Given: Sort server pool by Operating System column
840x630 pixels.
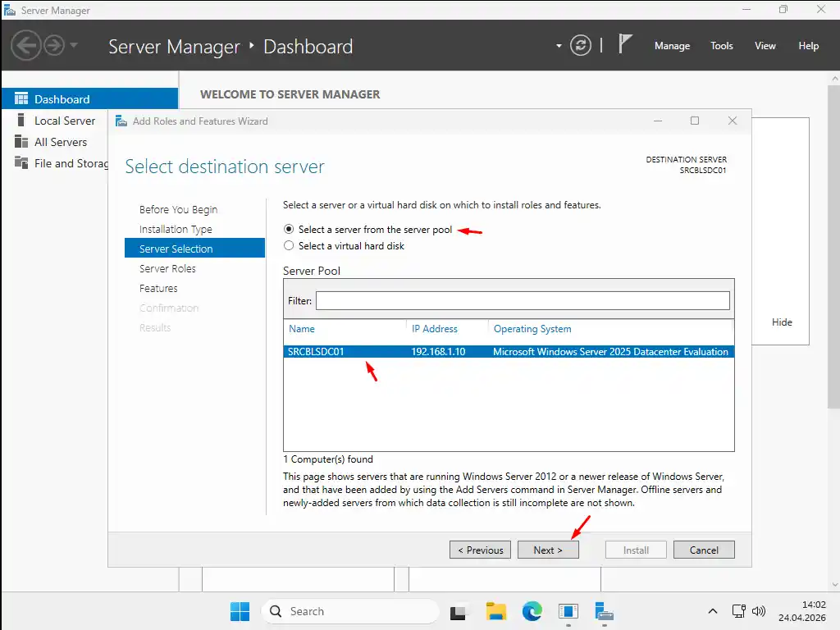Looking at the screenshot, I should pos(532,329).
